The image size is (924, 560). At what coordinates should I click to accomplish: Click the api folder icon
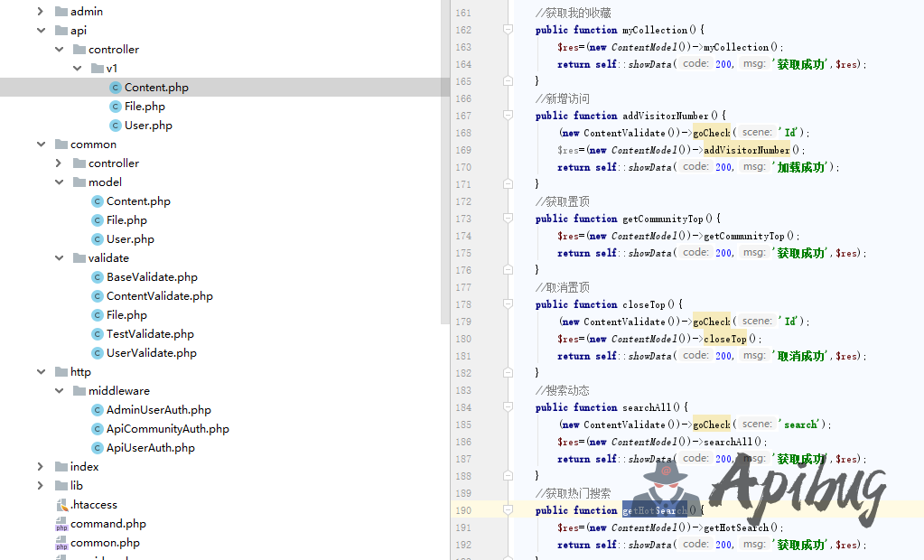[61, 31]
